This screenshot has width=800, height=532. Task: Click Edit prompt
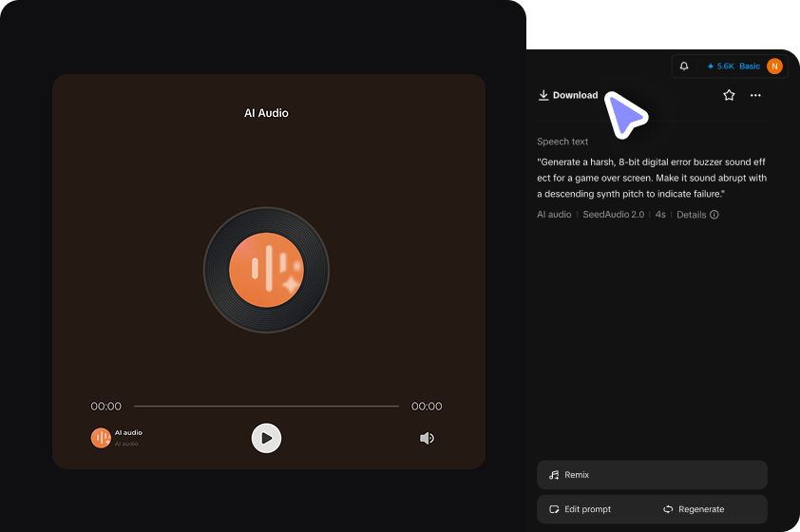[x=581, y=509]
